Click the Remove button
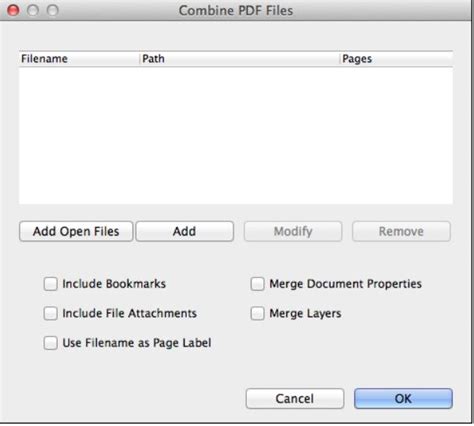This screenshot has width=474, height=426. point(401,231)
